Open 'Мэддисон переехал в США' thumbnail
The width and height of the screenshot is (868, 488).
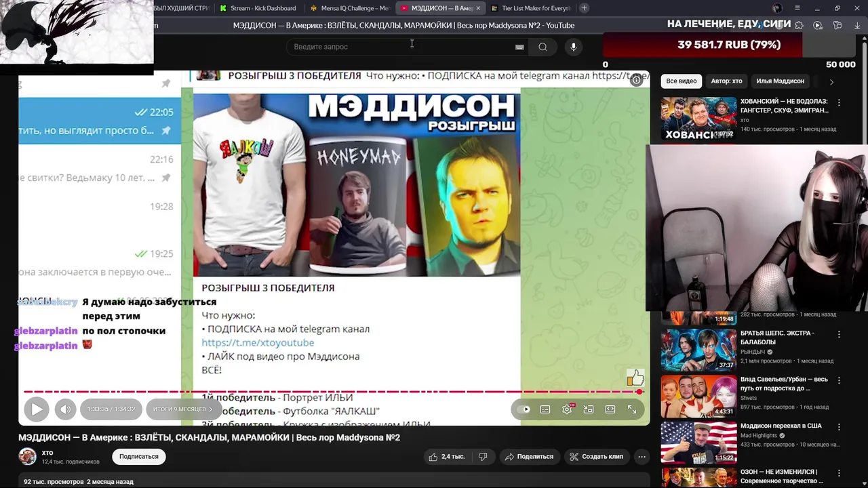[698, 442]
